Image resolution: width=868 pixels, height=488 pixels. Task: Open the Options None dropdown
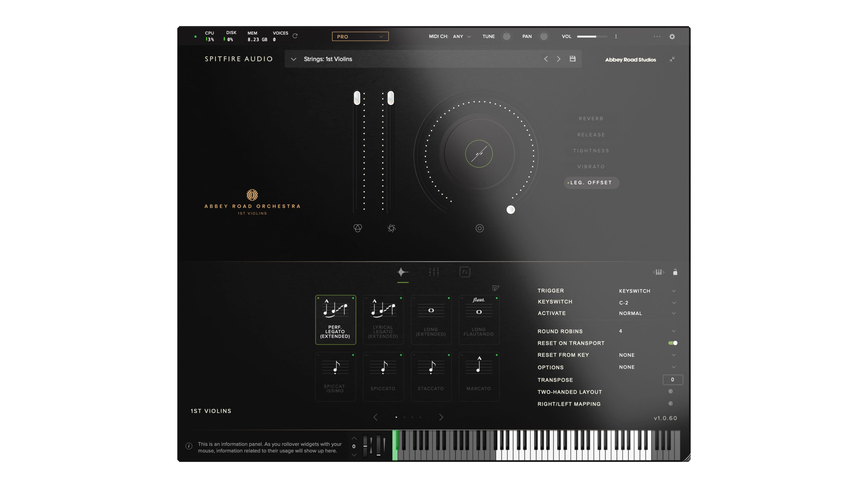647,367
